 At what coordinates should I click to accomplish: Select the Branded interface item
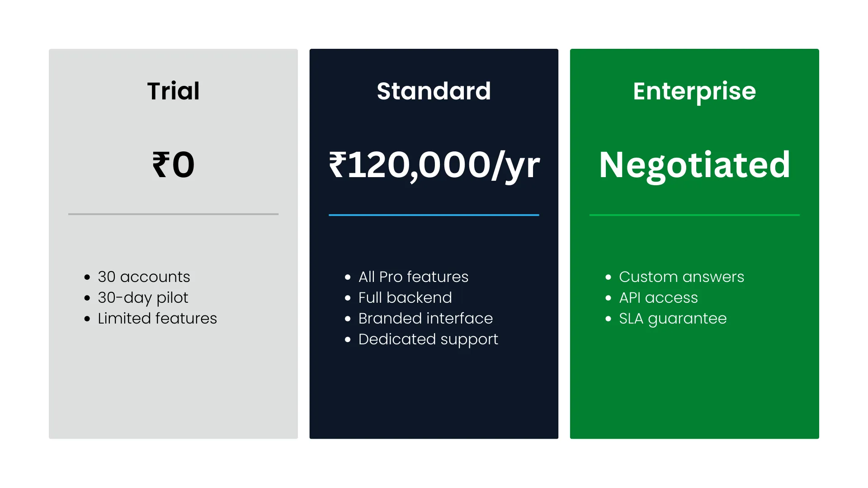point(425,318)
